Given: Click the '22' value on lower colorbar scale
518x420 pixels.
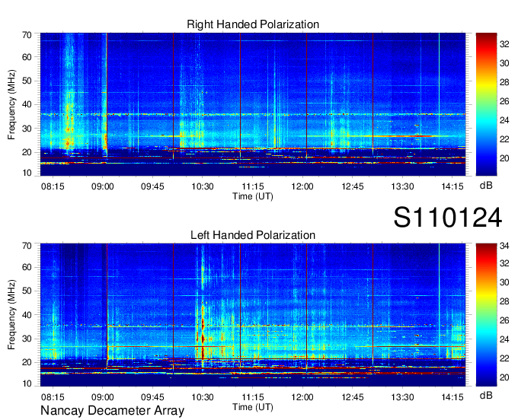Looking at the screenshot, I should coord(504,358).
